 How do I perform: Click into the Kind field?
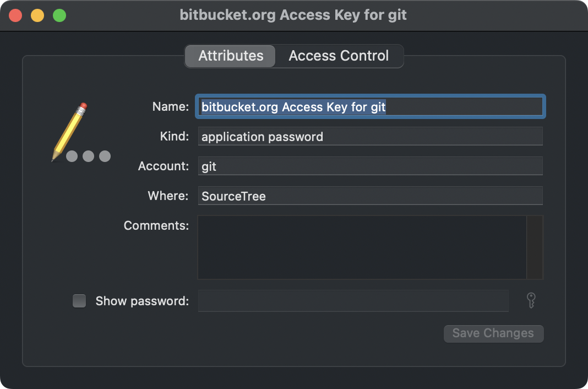(x=370, y=137)
